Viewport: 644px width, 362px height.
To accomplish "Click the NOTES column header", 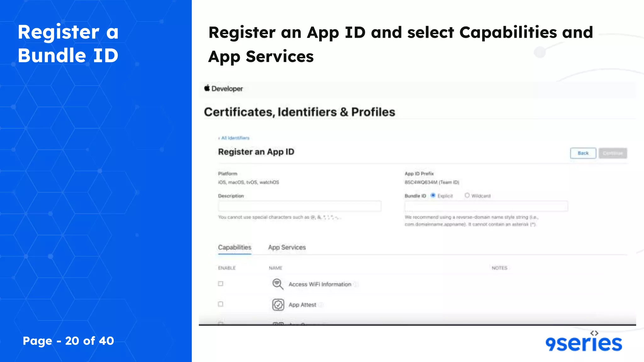I will pos(499,268).
